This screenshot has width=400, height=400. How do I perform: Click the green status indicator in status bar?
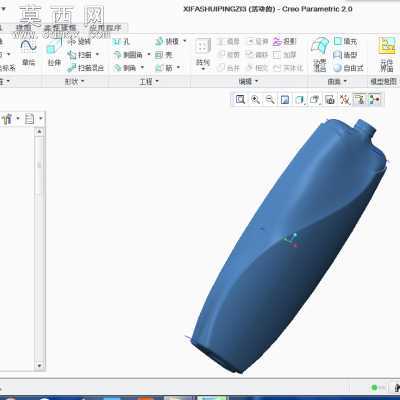point(374,387)
